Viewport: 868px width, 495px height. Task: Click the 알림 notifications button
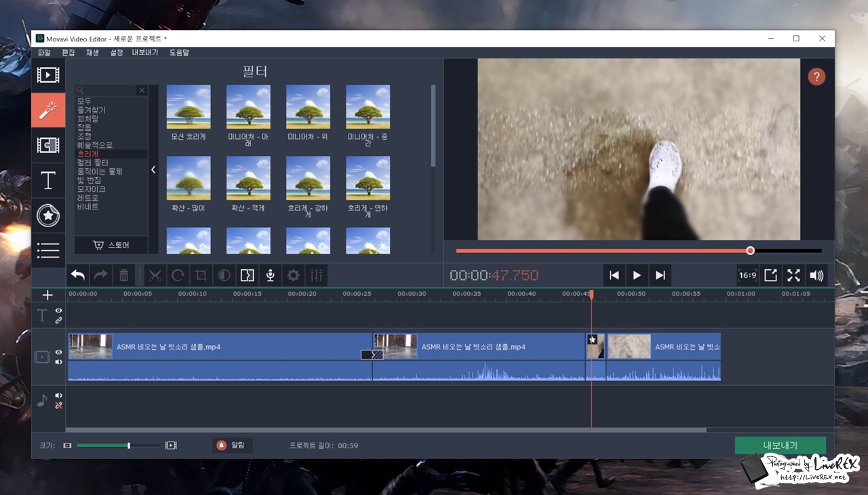click(232, 446)
